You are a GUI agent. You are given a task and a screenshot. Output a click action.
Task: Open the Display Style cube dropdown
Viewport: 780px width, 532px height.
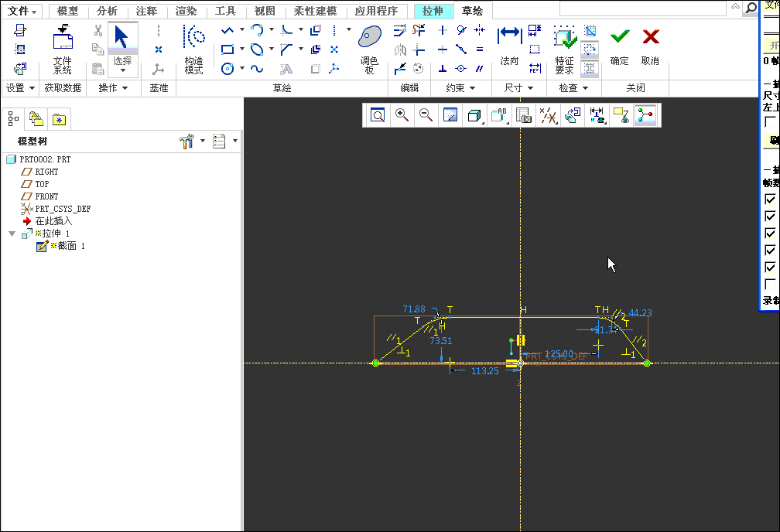[x=474, y=115]
